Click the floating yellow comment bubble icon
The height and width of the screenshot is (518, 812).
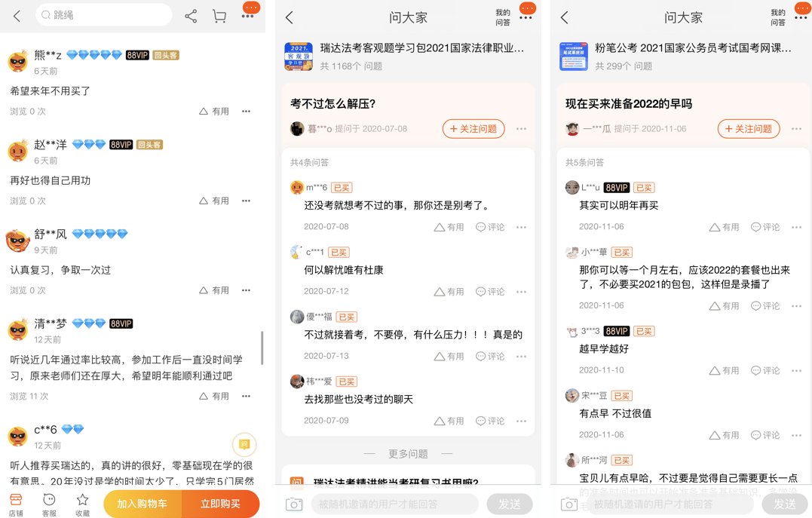pyautogui.click(x=244, y=444)
